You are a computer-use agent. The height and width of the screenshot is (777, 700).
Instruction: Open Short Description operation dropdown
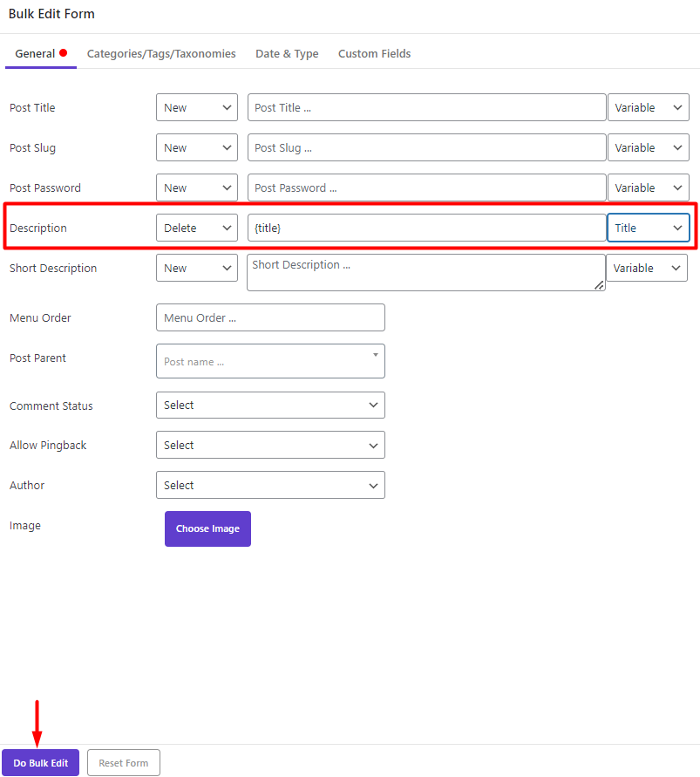(x=197, y=268)
